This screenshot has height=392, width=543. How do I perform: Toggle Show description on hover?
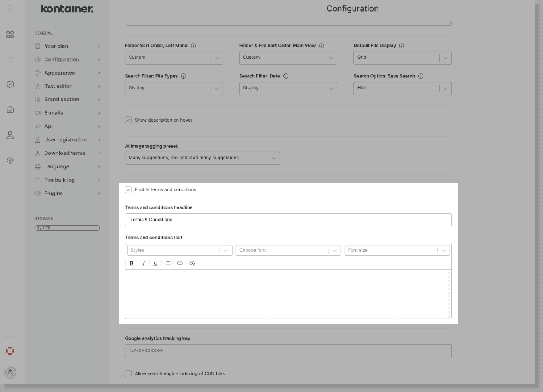click(128, 120)
